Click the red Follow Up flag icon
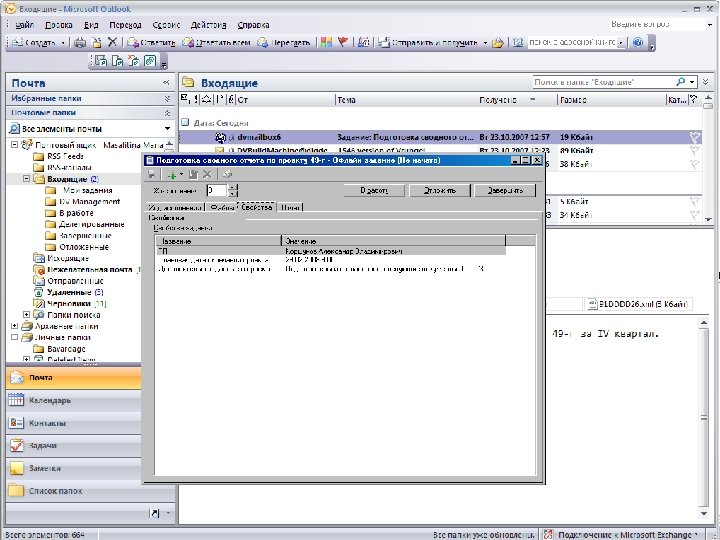The height and width of the screenshot is (540, 720). pos(343,42)
